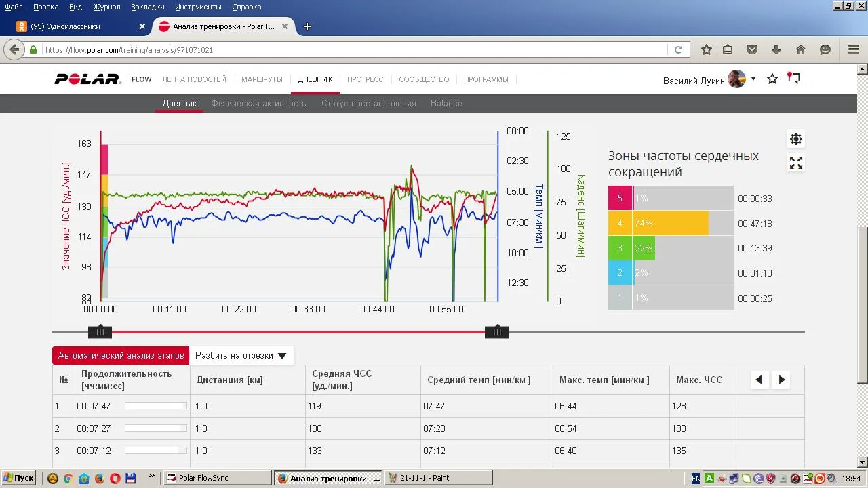Go to next table columns arrow
The width and height of the screenshot is (868, 488).
click(781, 380)
